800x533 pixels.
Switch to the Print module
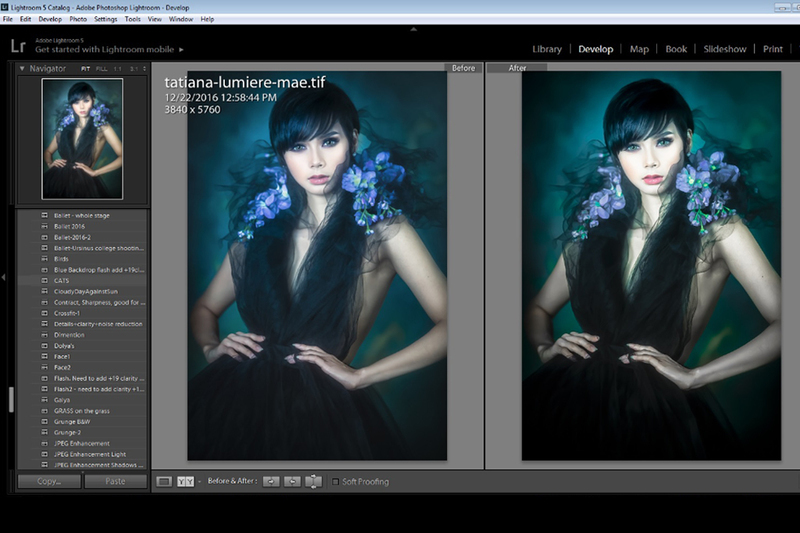(x=772, y=49)
